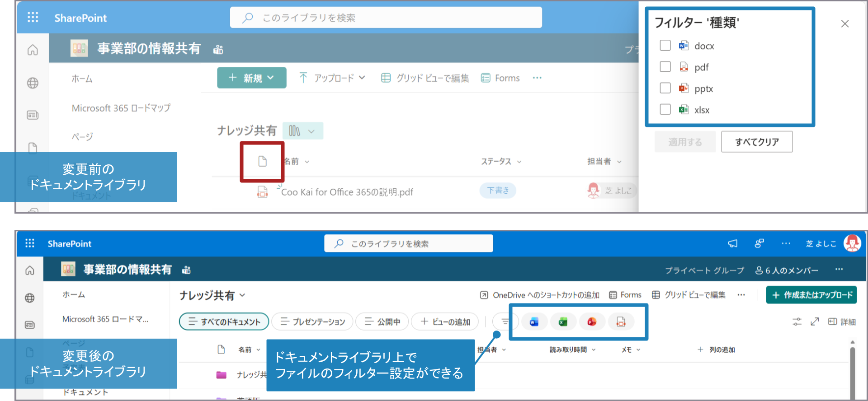Filter documents by Excel file type
The width and height of the screenshot is (868, 401).
coord(563,322)
